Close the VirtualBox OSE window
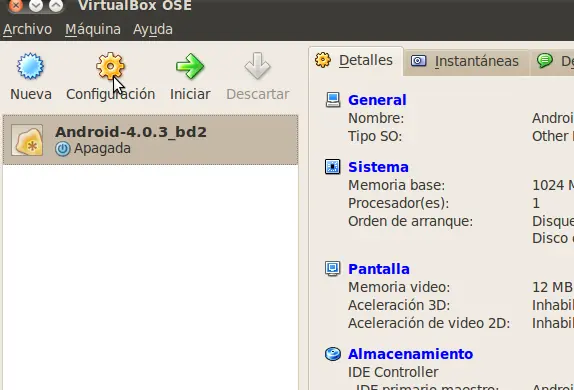This screenshot has width=574, height=390. point(15,5)
